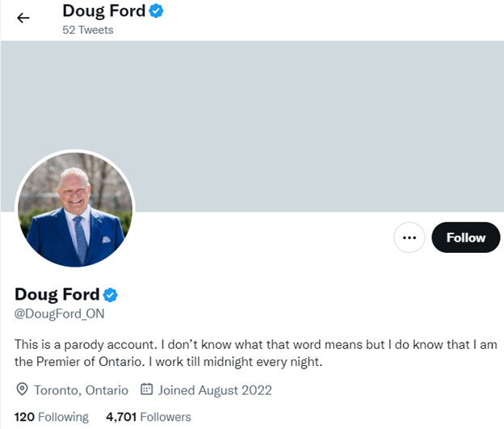Click the calendar joined-date icon
504x429 pixels.
coord(146,389)
